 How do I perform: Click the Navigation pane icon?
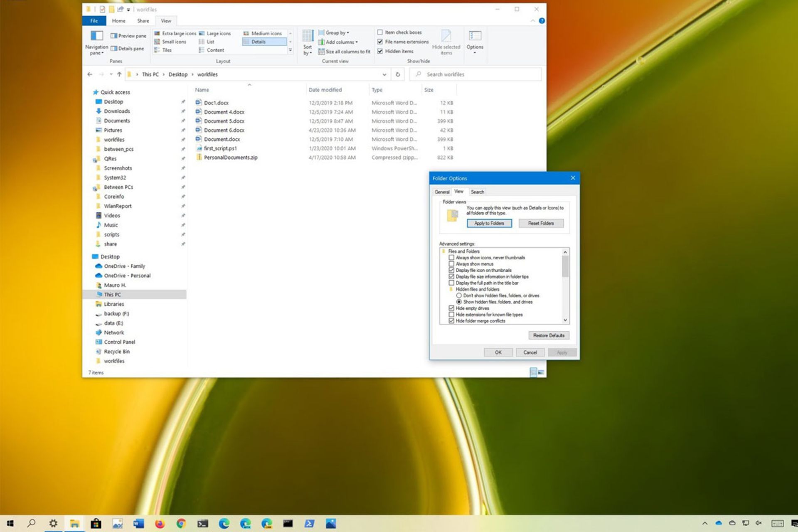[96, 36]
